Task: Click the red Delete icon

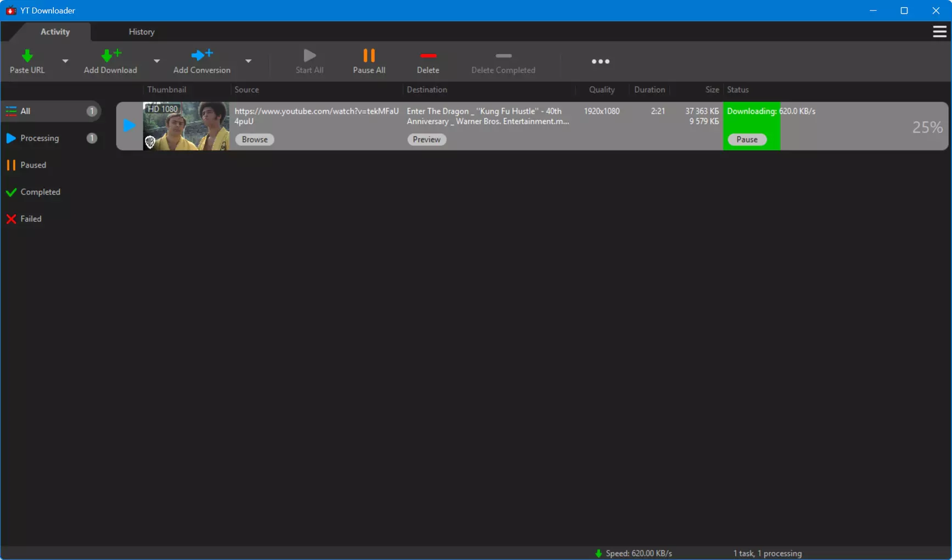Action: [x=428, y=55]
